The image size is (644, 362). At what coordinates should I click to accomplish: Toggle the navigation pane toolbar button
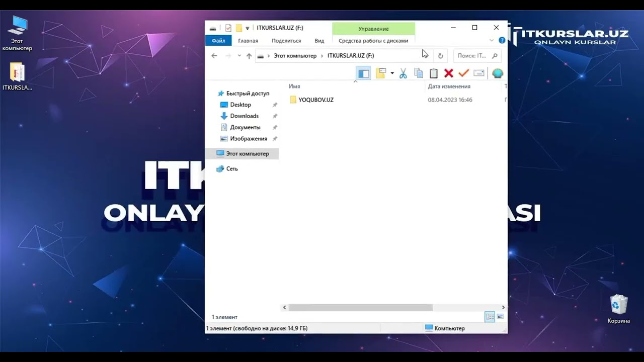(363, 73)
